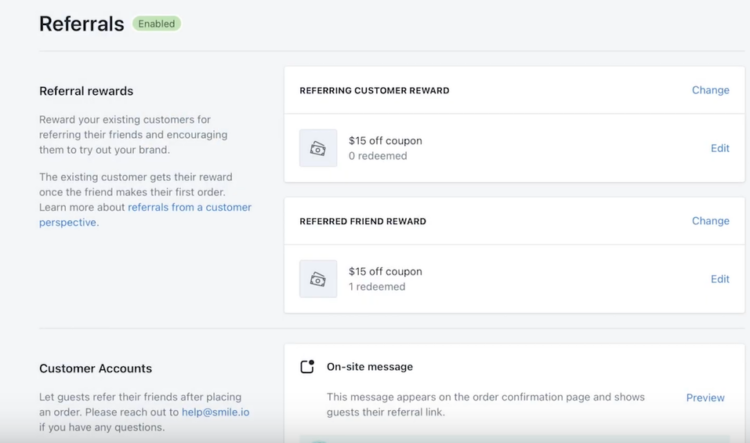Click the Customer Accounts section heading
This screenshot has height=443, width=750.
pos(96,368)
